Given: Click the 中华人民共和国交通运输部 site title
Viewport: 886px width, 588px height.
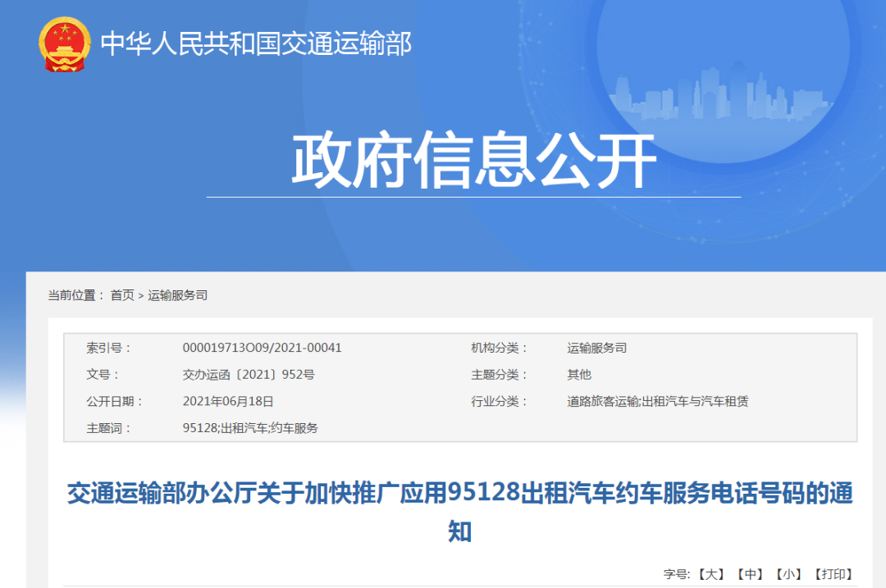Looking at the screenshot, I should pyautogui.click(x=256, y=44).
